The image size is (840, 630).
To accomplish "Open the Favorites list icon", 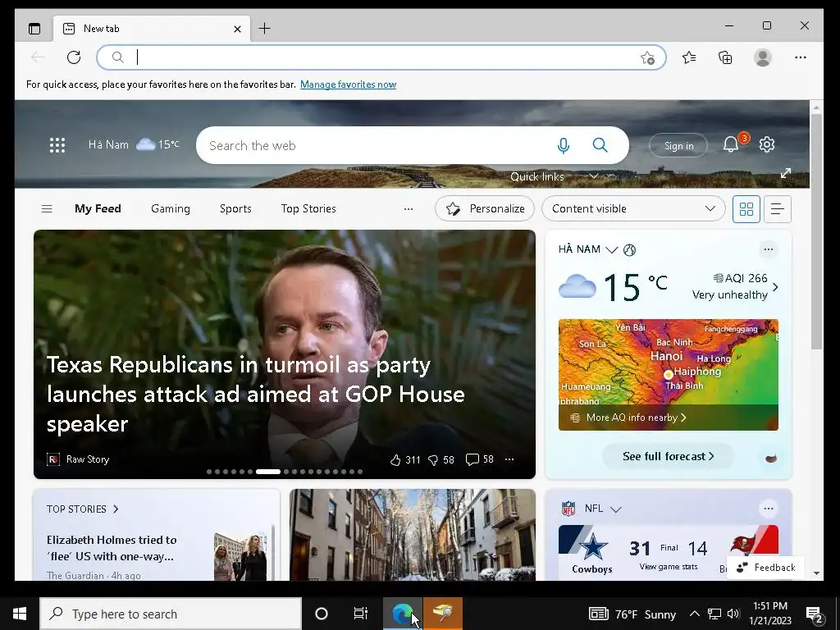I will click(x=689, y=57).
